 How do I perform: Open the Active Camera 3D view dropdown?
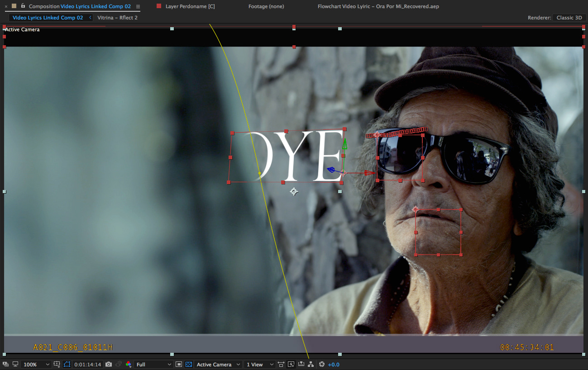coord(218,365)
